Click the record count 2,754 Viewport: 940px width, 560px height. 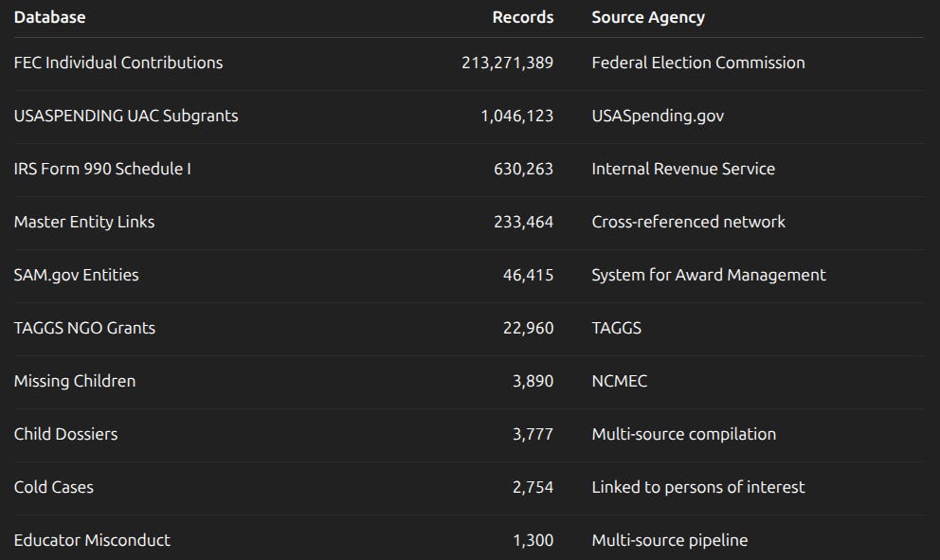(x=533, y=487)
